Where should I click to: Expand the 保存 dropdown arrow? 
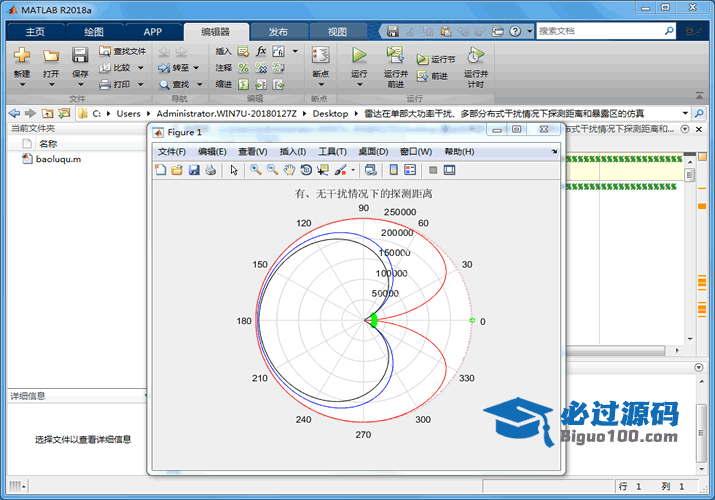click(x=80, y=84)
